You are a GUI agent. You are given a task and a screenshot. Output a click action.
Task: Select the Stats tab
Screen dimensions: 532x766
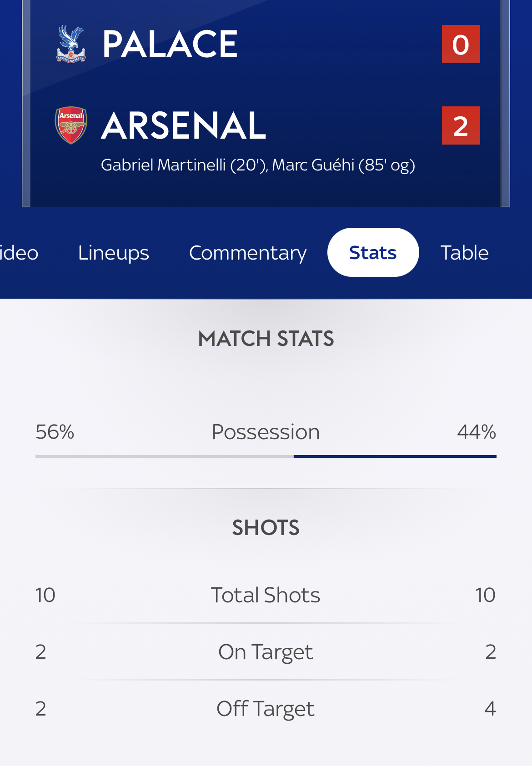coord(373,252)
